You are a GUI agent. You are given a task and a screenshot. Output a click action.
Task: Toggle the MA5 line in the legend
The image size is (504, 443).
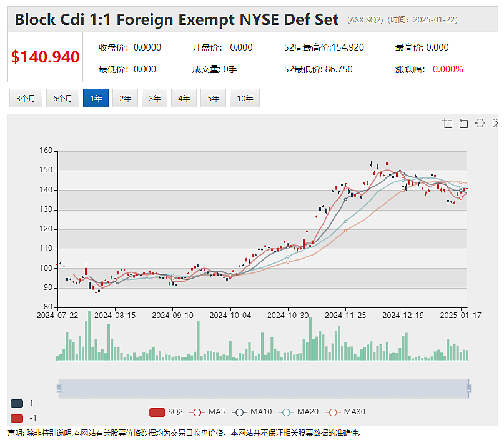tap(207, 412)
